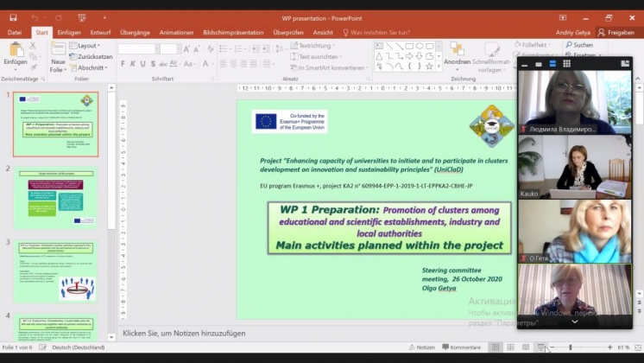Expand the shapes gallery more arrow

coord(437,67)
